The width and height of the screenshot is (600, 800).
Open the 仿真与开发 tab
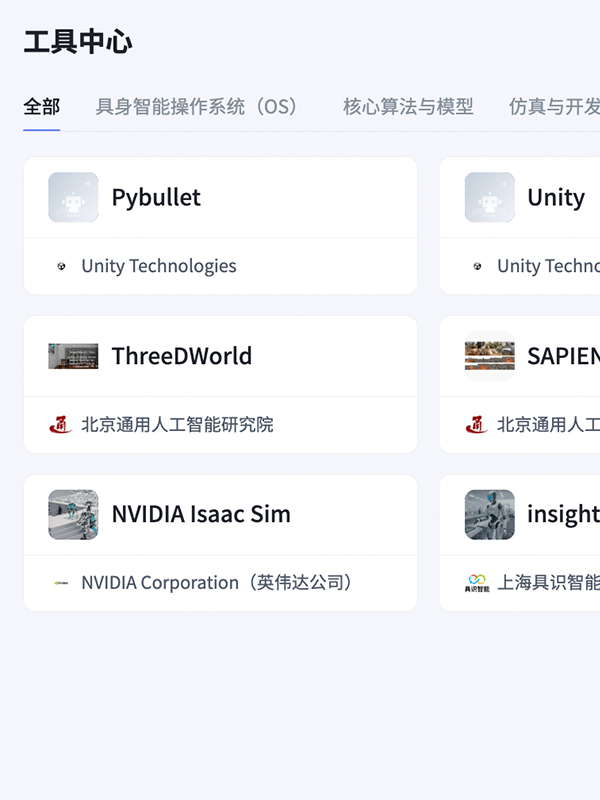point(554,107)
